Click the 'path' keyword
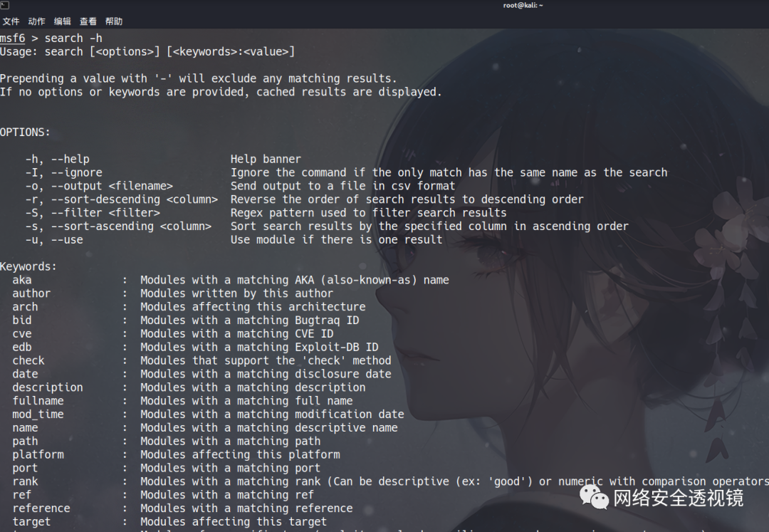The height and width of the screenshot is (532, 769). click(x=25, y=442)
